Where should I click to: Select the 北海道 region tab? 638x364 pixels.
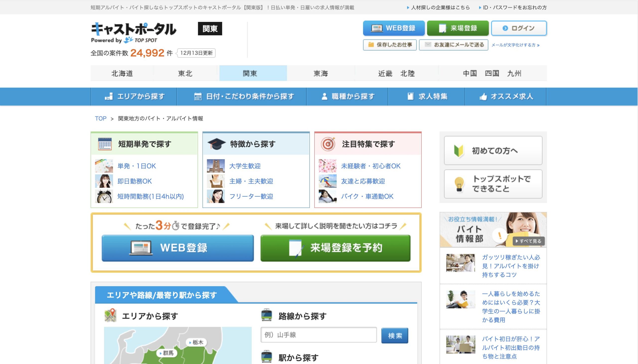pos(122,73)
